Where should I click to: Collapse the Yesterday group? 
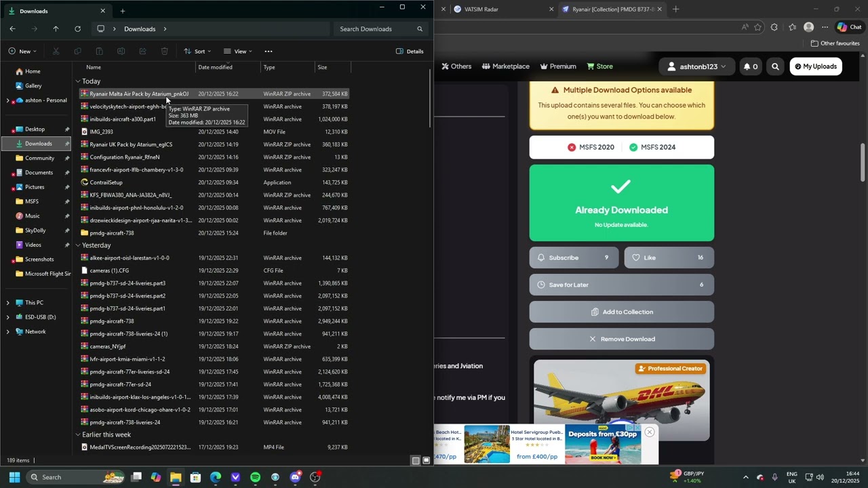coord(78,245)
